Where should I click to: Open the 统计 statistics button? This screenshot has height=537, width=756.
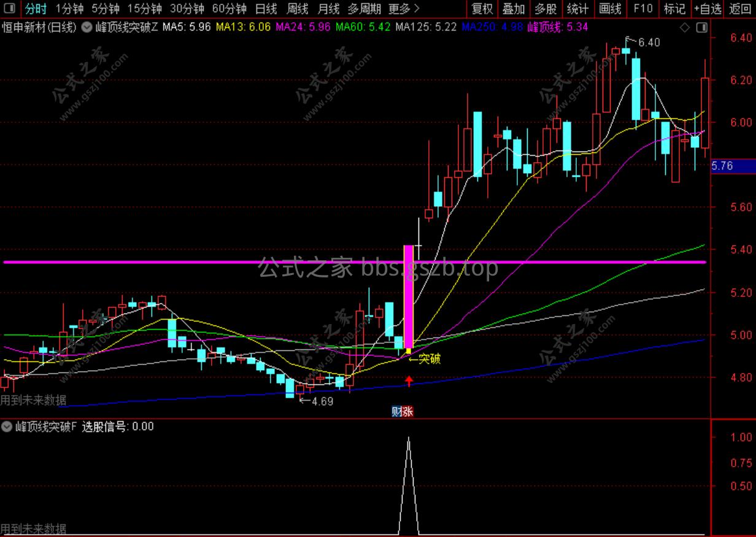(x=577, y=9)
